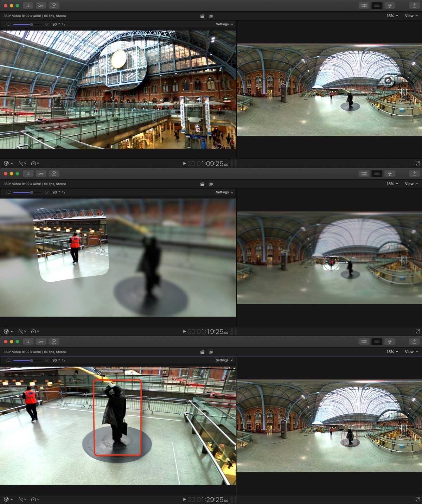Open the transform tool dropdown in the 1:29:25 window

point(8,499)
